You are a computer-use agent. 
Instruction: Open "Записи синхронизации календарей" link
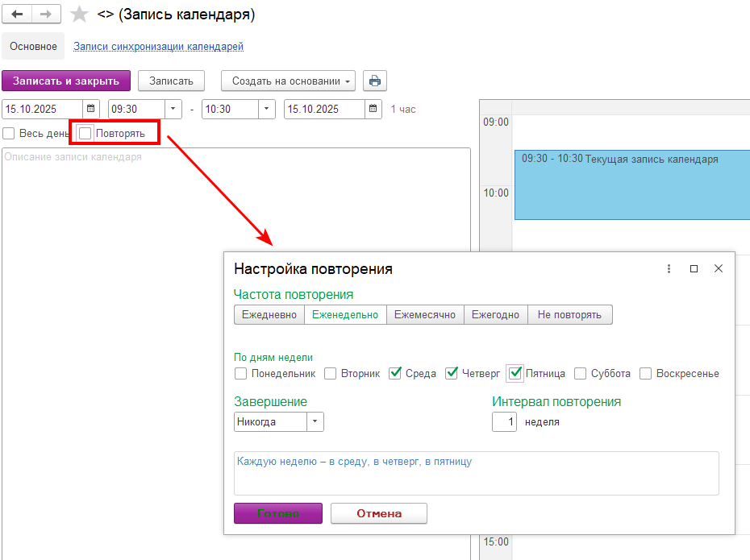point(158,47)
